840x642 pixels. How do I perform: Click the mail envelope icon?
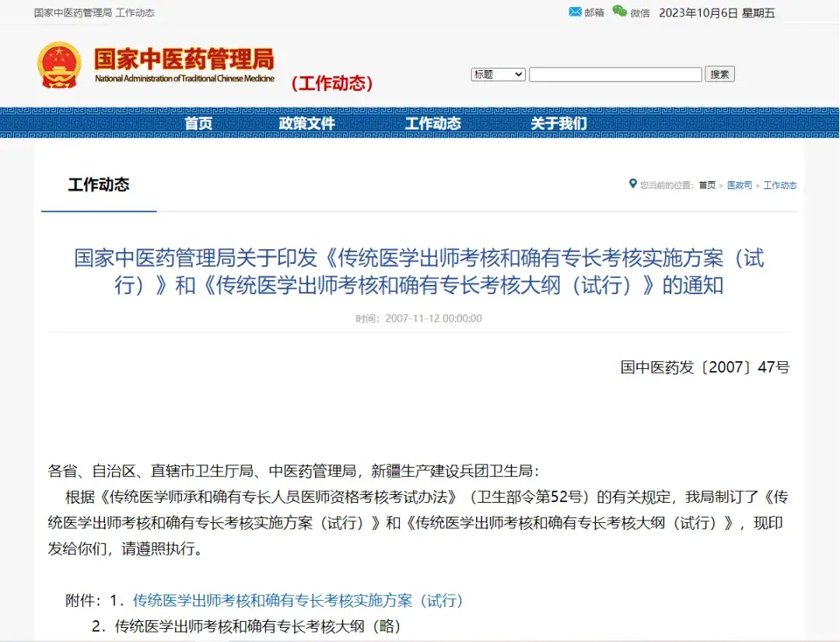576,12
